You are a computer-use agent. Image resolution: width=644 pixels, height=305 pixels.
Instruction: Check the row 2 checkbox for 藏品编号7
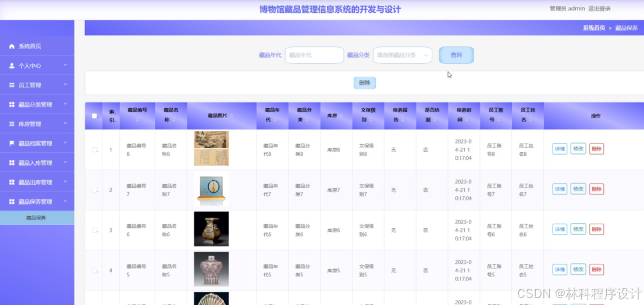point(94,190)
